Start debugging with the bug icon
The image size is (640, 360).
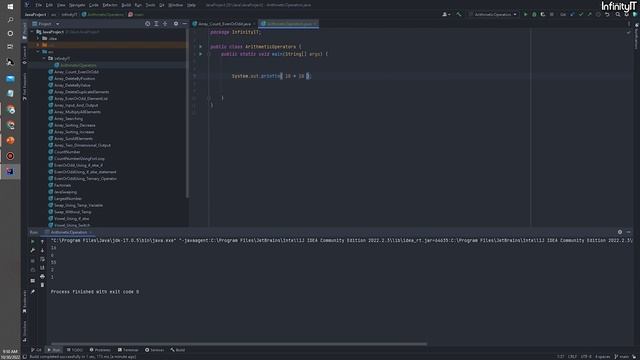(x=534, y=14)
